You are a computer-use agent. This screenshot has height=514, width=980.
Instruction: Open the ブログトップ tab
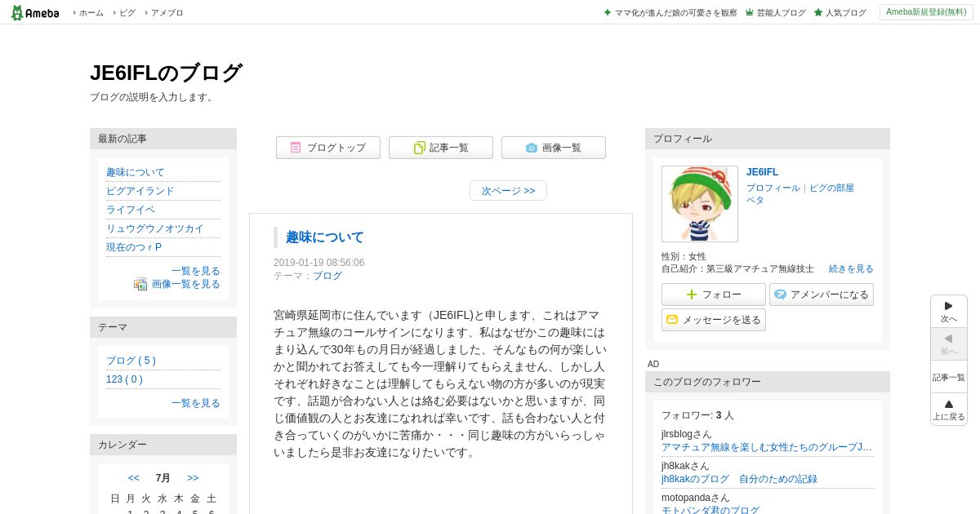(x=328, y=148)
